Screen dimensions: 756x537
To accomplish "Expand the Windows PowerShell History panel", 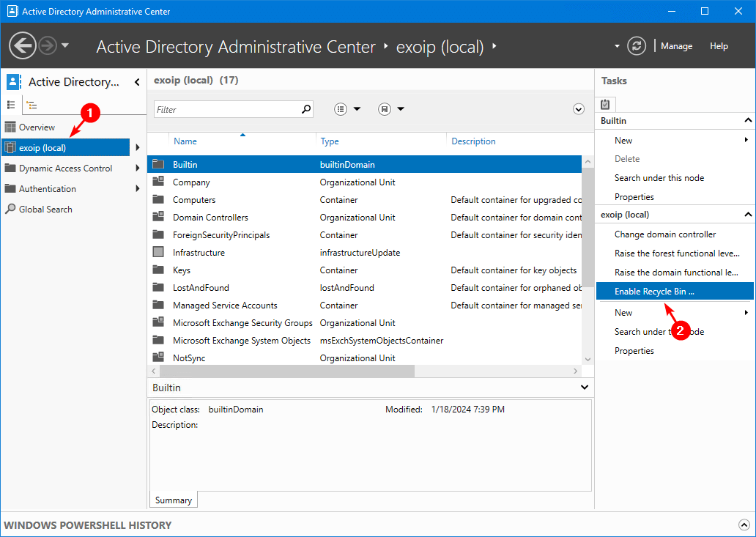I will pos(744,525).
